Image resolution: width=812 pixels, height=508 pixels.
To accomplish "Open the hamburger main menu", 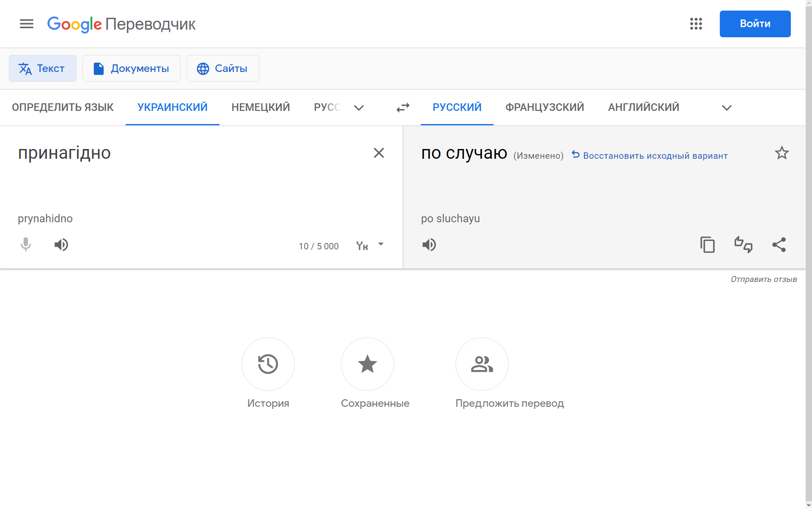I will [26, 24].
